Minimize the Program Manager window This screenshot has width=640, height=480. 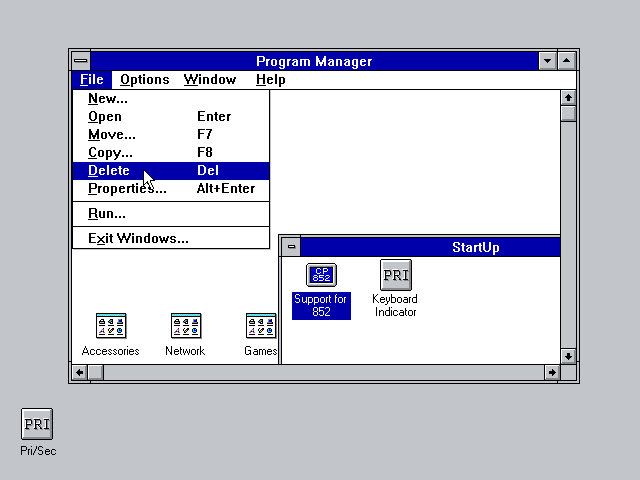(x=547, y=61)
